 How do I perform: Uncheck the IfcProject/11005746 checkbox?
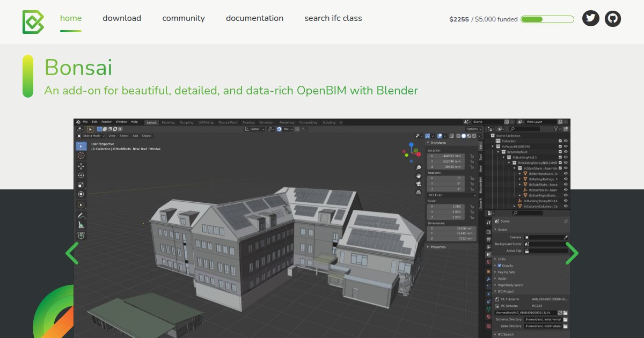tap(560, 146)
